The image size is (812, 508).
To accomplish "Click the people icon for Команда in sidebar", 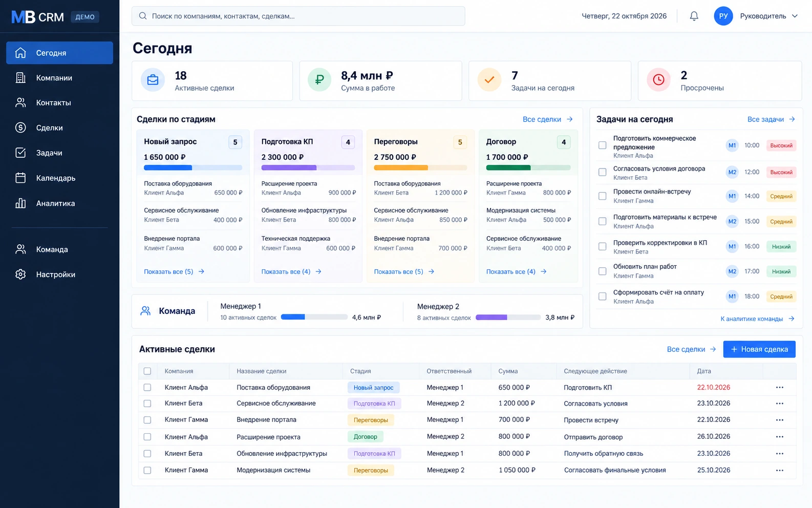I will (20, 249).
